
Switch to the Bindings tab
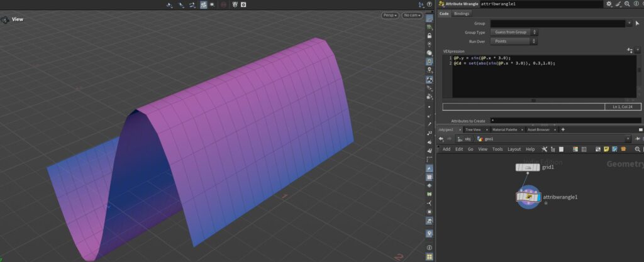point(462,13)
